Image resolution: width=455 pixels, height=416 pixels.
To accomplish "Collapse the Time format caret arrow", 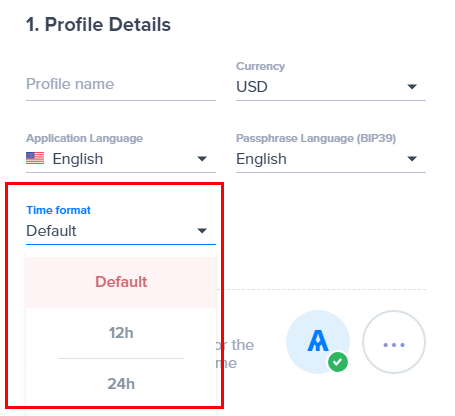I will pos(202,231).
